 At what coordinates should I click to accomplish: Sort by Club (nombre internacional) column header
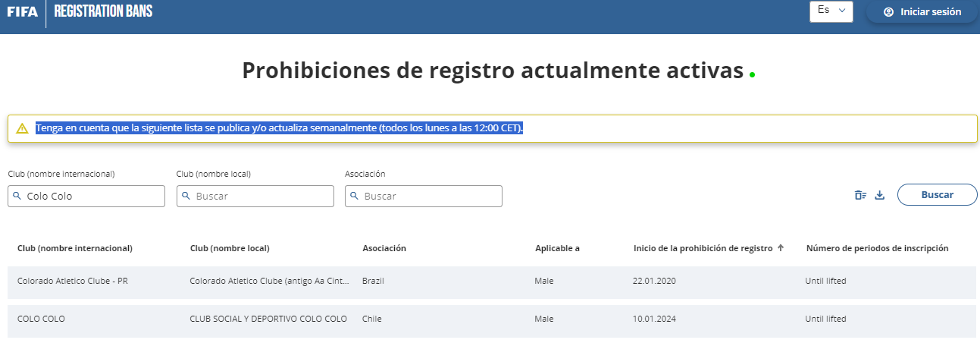(x=75, y=248)
